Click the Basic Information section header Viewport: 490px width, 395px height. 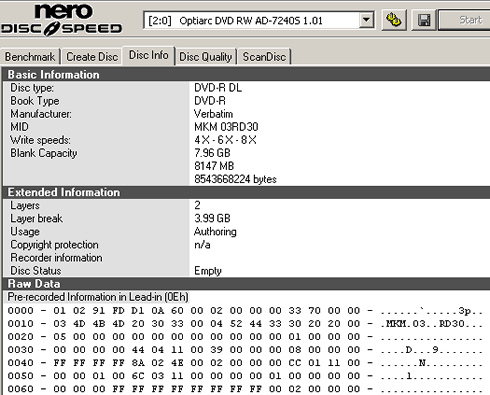[246, 74]
